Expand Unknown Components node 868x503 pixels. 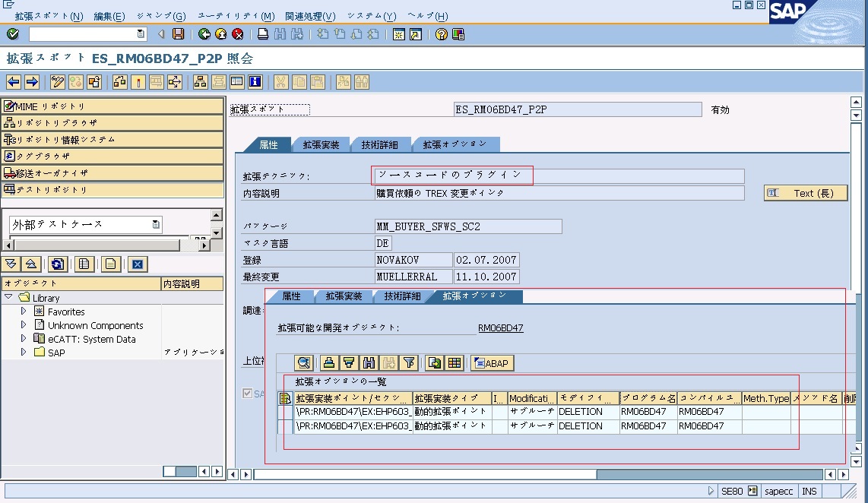24,324
